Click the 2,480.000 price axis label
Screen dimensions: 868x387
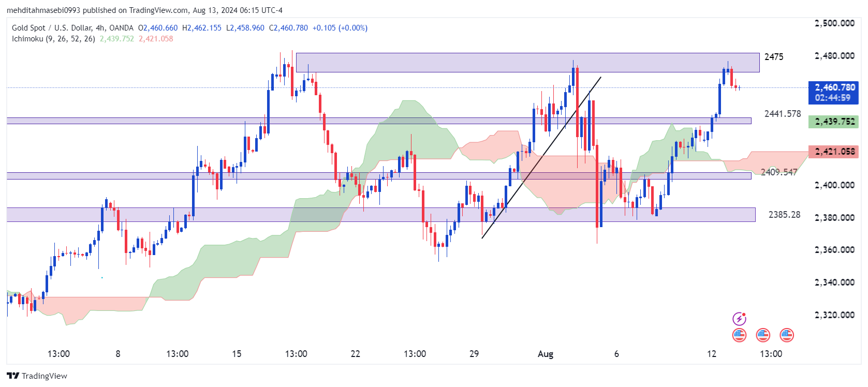click(834, 56)
